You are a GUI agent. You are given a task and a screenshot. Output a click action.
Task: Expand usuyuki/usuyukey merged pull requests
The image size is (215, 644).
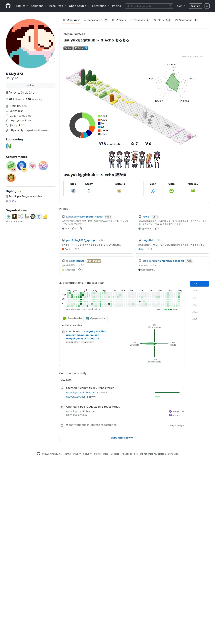tap(183, 415)
